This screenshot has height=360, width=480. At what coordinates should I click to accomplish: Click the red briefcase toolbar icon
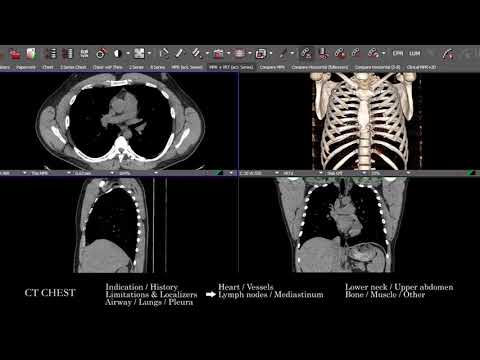pyautogui.click(x=15, y=54)
